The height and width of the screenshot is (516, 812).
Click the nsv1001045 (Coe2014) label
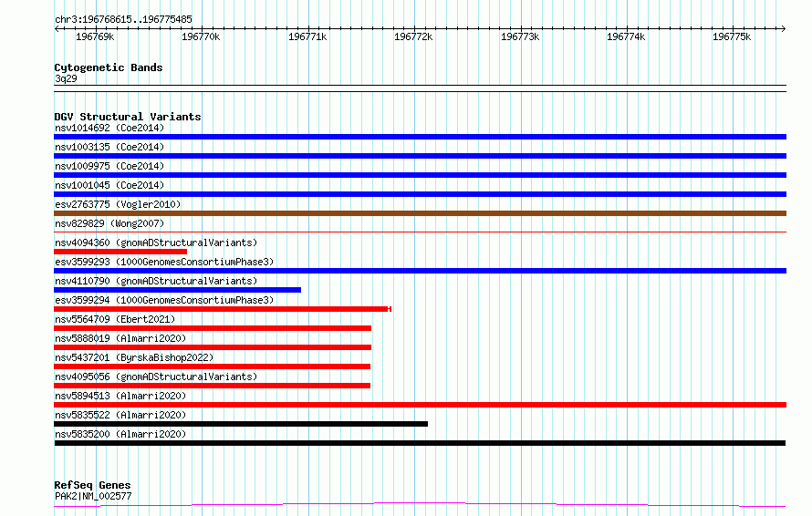pos(109,185)
